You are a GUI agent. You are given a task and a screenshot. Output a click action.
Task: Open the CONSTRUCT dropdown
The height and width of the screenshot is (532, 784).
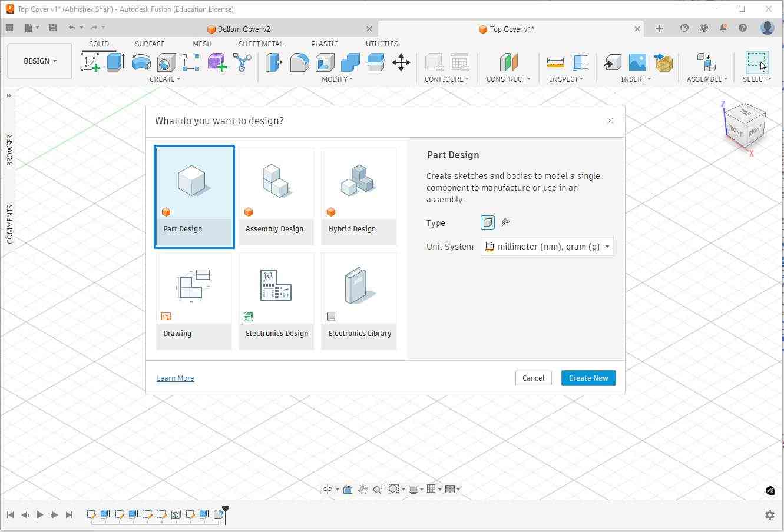[508, 79]
